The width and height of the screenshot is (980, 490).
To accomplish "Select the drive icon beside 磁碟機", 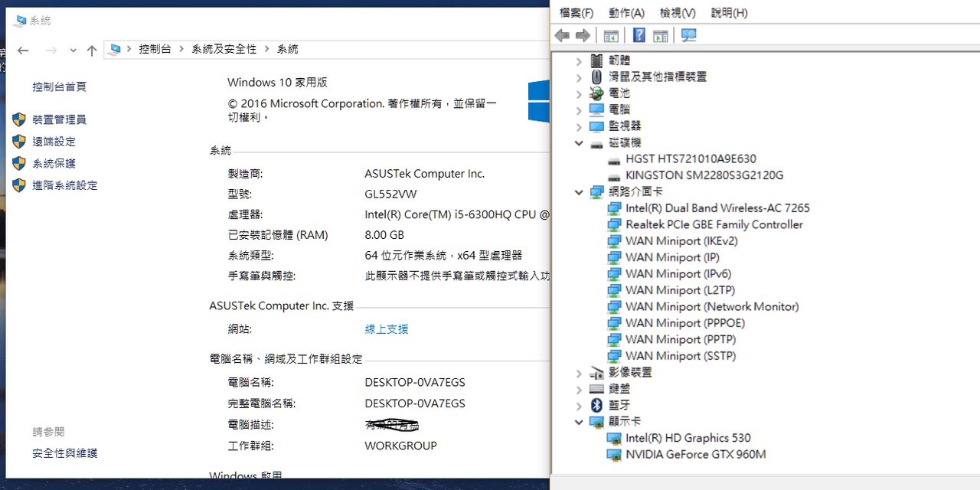I will click(597, 143).
